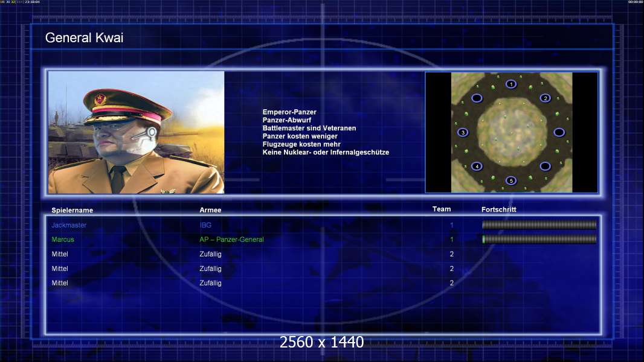Click the Battlemaster sind Veteranen line
The image size is (644, 362).
pyautogui.click(x=309, y=128)
